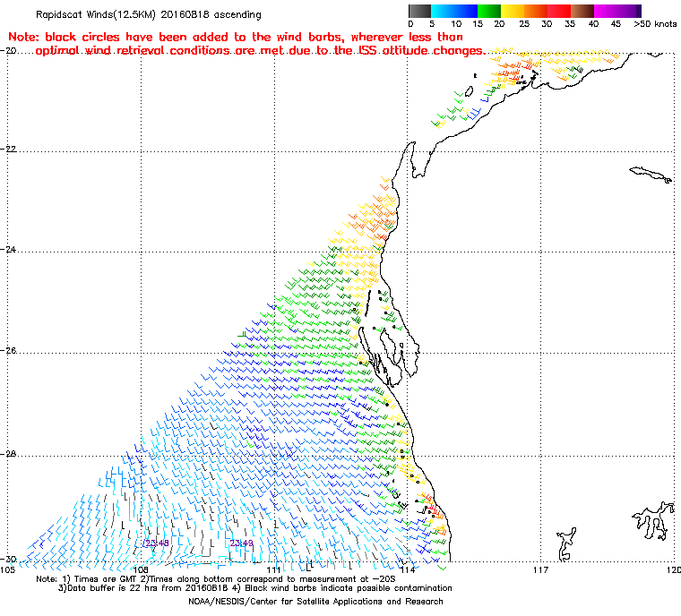Click the '25' legend scale label
The image size is (681, 616).
coord(524,24)
